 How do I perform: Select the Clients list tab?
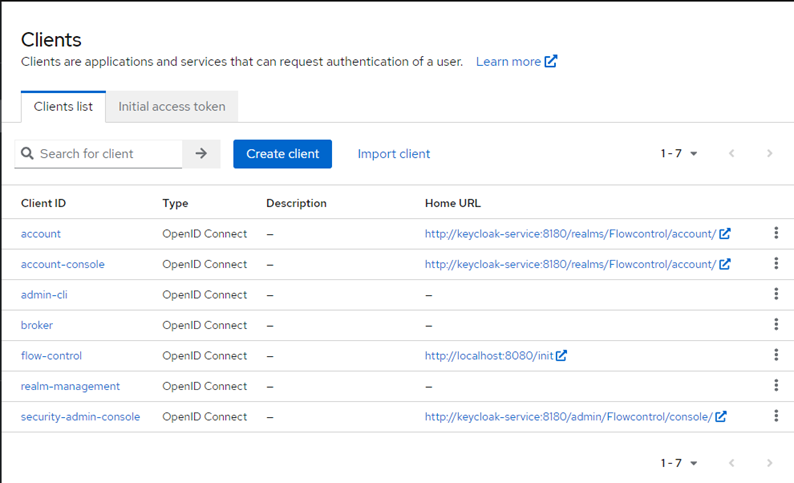pyautogui.click(x=63, y=107)
